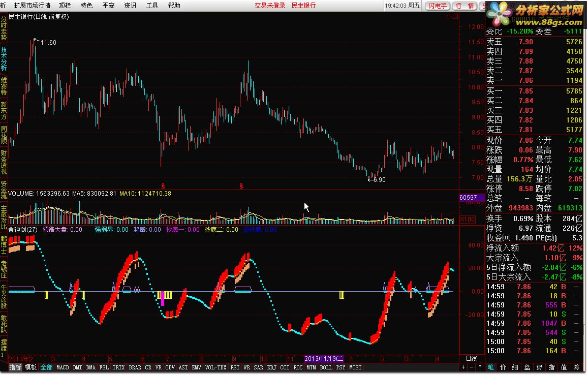588x375 pixels.
Task: Select the 资金流 sidebar tab
Action: tap(4, 190)
